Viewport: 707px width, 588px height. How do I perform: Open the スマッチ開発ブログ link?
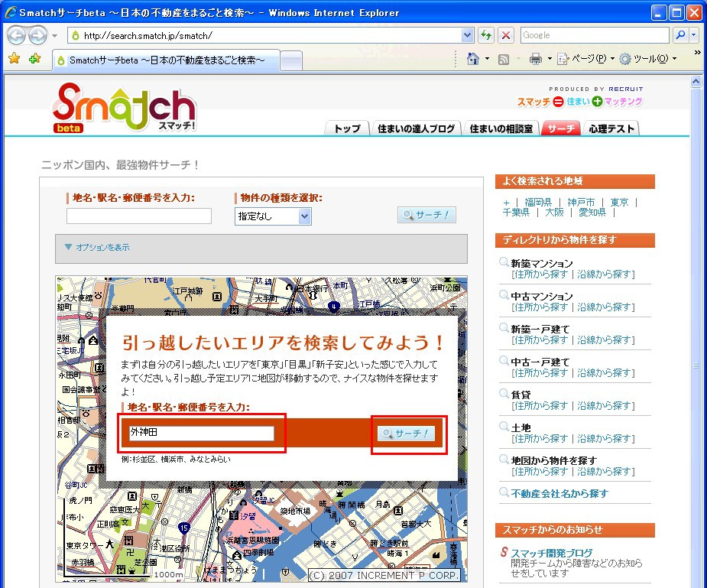coord(551,553)
